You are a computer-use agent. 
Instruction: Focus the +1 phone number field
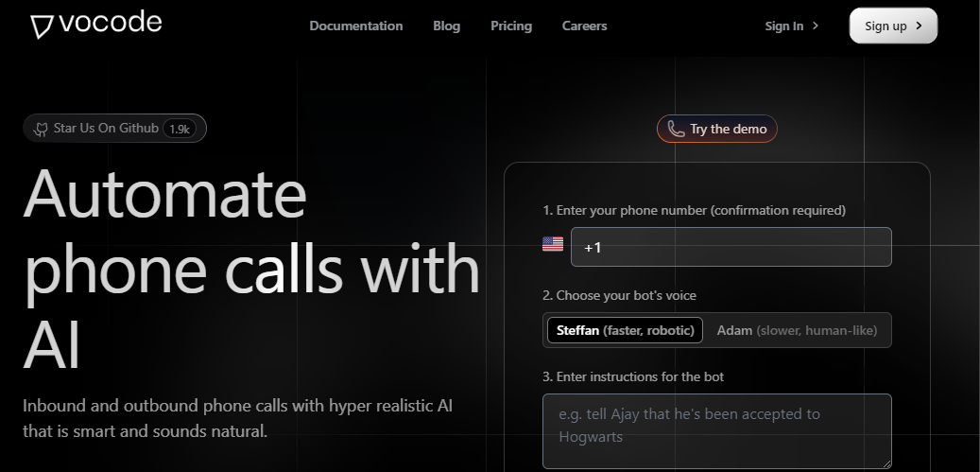[731, 247]
